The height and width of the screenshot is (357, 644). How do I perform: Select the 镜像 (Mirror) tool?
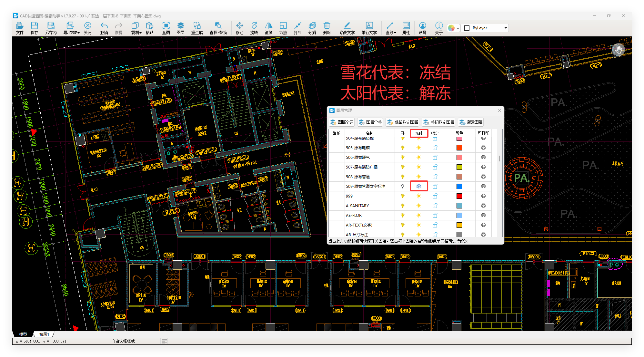pos(268,28)
